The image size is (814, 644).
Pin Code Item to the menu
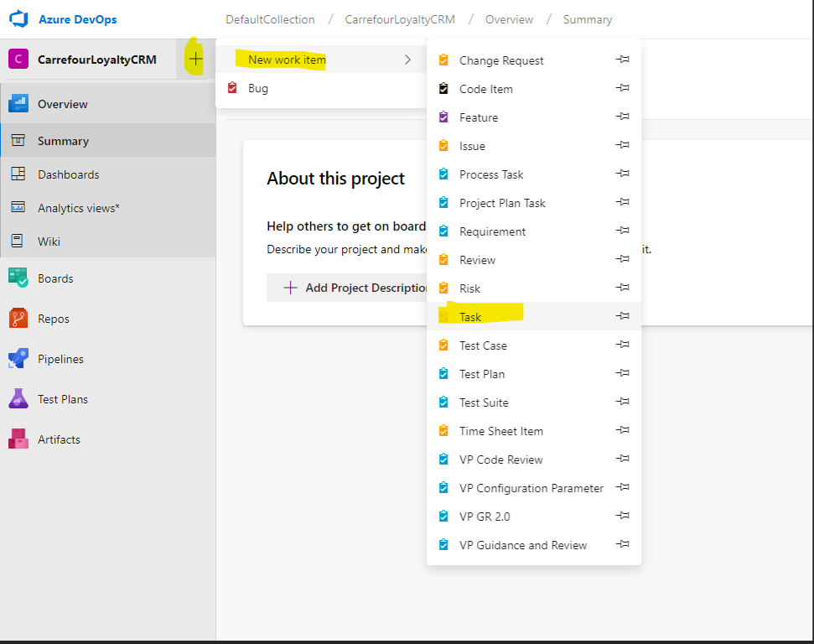(x=622, y=88)
